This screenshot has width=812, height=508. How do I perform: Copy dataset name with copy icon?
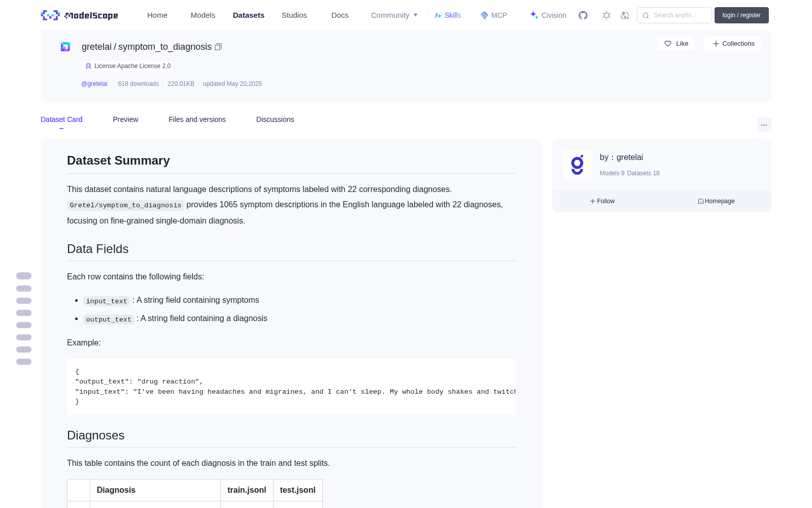pyautogui.click(x=218, y=47)
